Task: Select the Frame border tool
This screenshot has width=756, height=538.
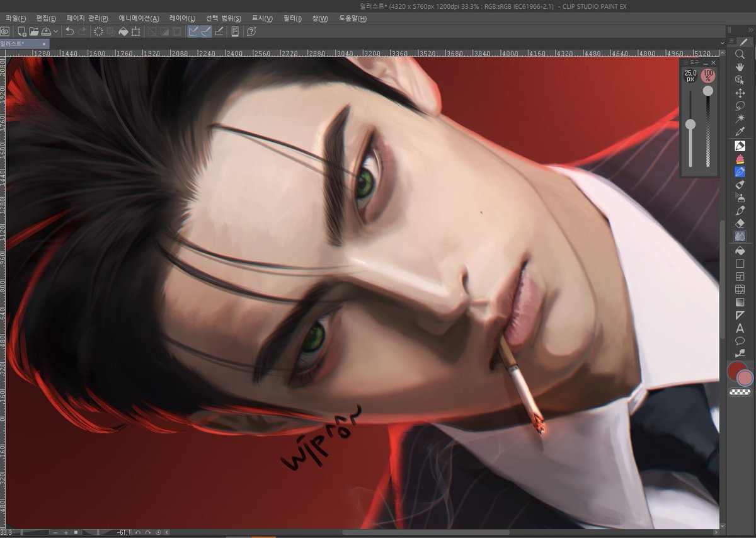Action: coord(740,277)
